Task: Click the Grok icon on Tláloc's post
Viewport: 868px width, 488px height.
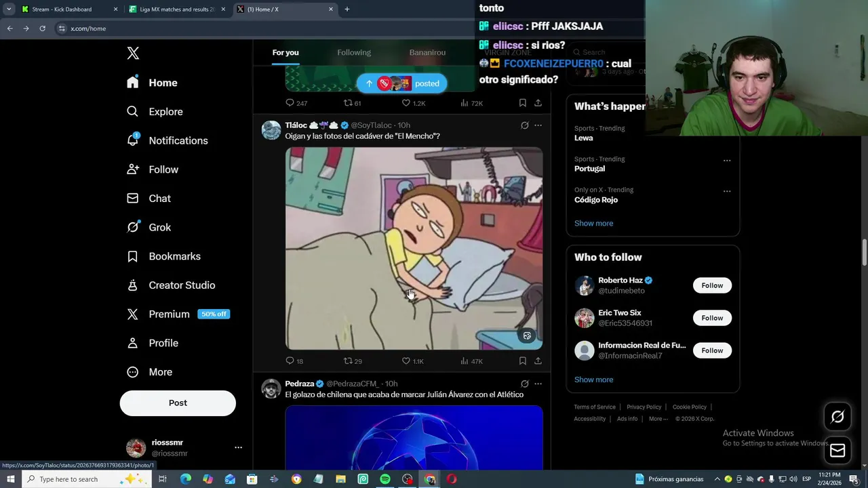Action: [x=524, y=125]
